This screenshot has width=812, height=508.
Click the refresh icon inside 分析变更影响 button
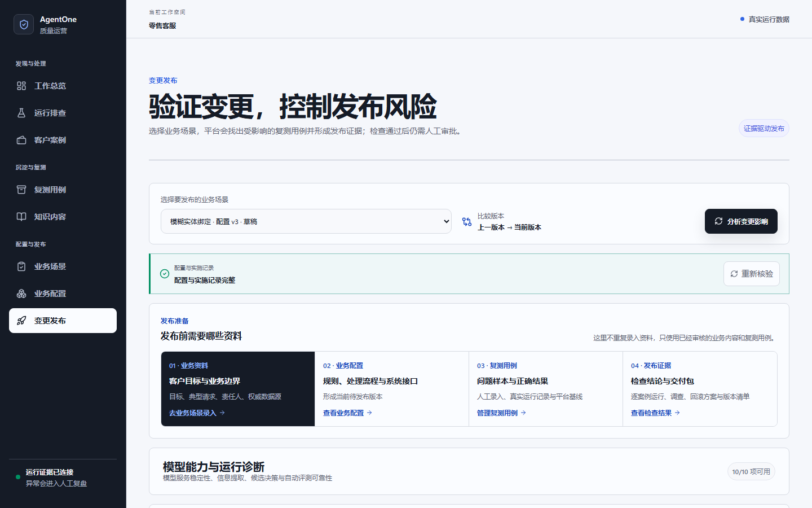(x=718, y=221)
